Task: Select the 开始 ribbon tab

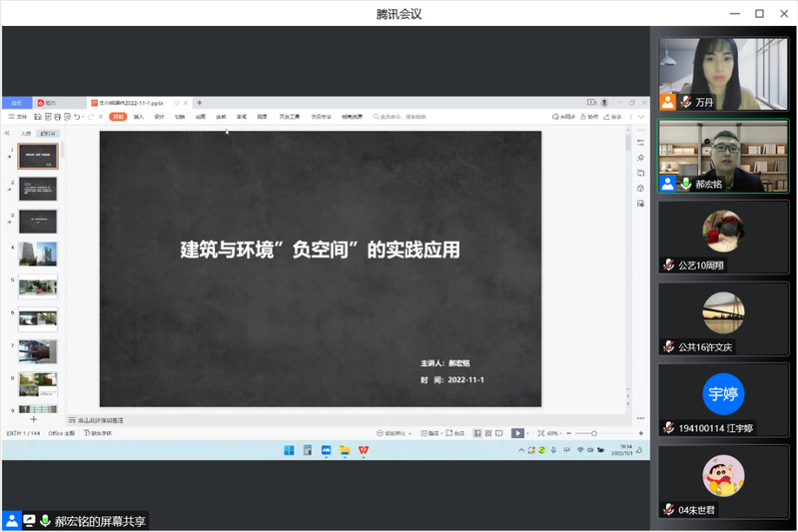Action: click(x=118, y=117)
